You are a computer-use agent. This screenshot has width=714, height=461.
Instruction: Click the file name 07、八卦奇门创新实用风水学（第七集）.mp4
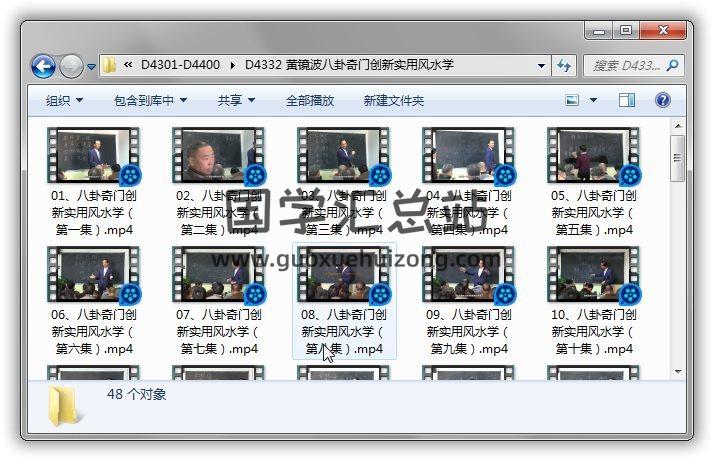click(219, 332)
